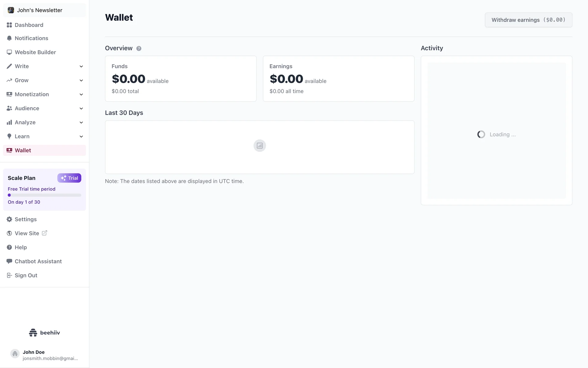
Task: Click the free trial progress bar
Action: point(44,195)
